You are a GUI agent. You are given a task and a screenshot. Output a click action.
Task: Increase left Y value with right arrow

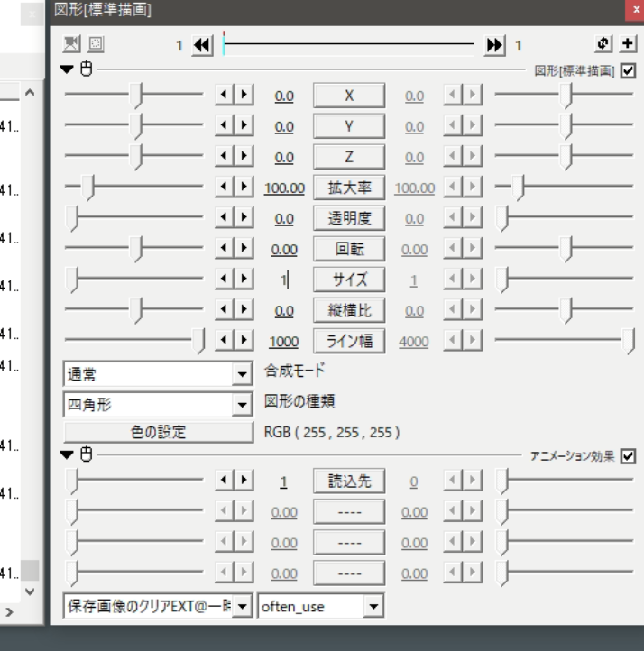tap(244, 125)
